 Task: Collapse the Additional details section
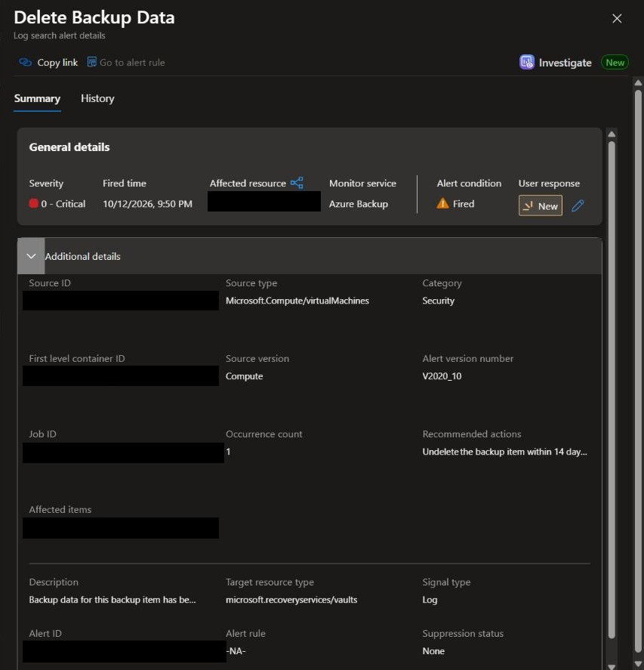[31, 256]
